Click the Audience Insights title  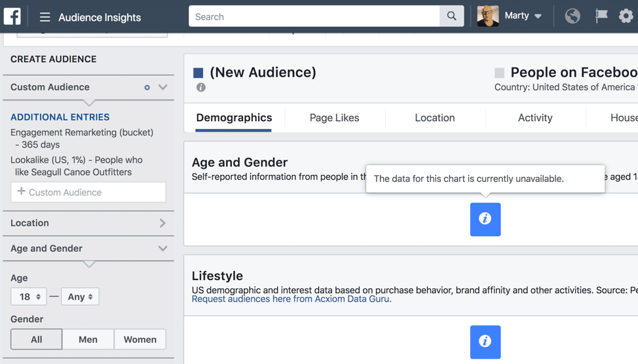pos(100,18)
